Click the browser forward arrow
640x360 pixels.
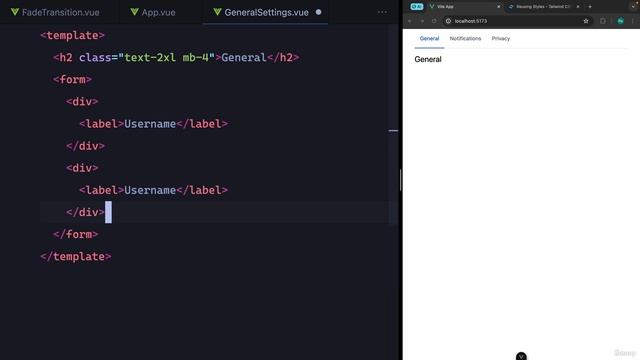click(x=422, y=21)
